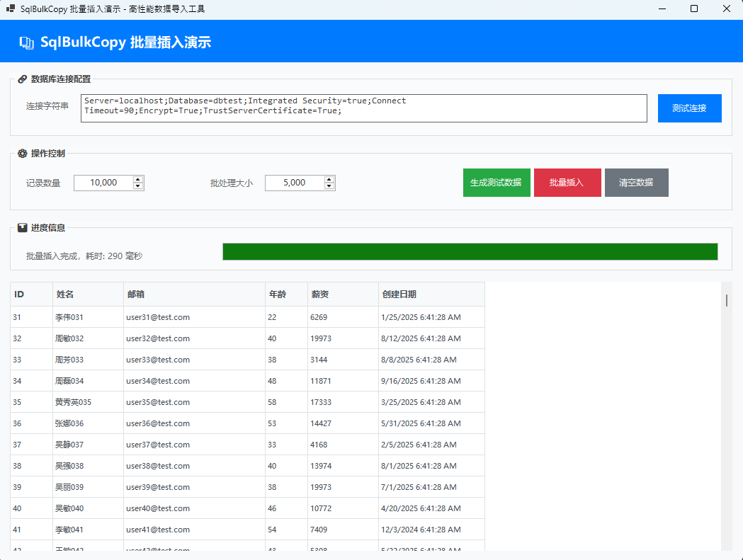
Task: Sort by the 薪资 column header
Action: pyautogui.click(x=343, y=295)
